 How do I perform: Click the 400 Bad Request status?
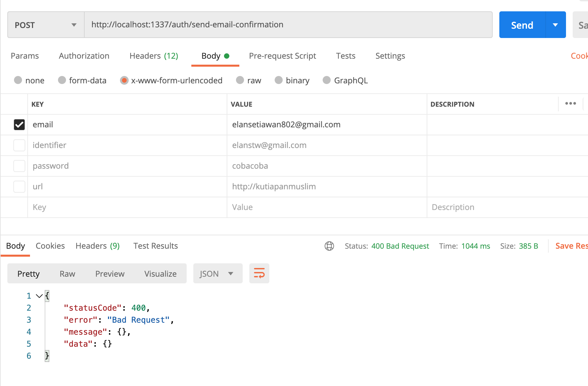400,246
